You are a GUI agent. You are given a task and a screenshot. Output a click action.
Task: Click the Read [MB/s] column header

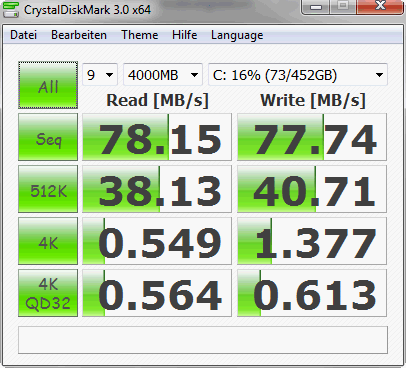(x=157, y=100)
